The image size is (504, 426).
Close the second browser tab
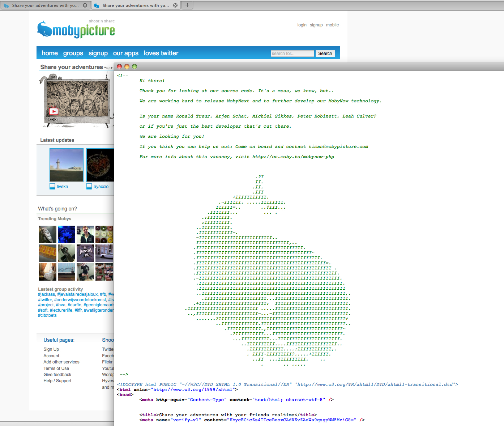pyautogui.click(x=175, y=5)
